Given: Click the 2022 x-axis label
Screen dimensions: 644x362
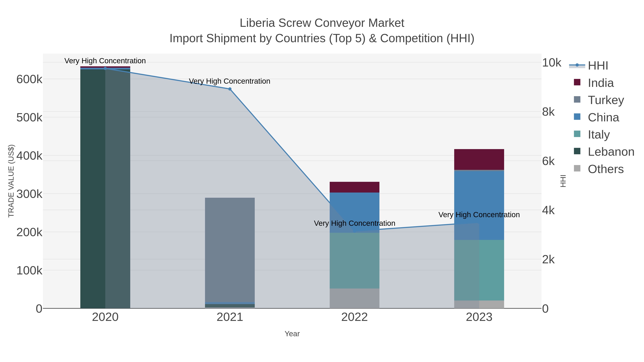Looking at the screenshot, I should [355, 317].
